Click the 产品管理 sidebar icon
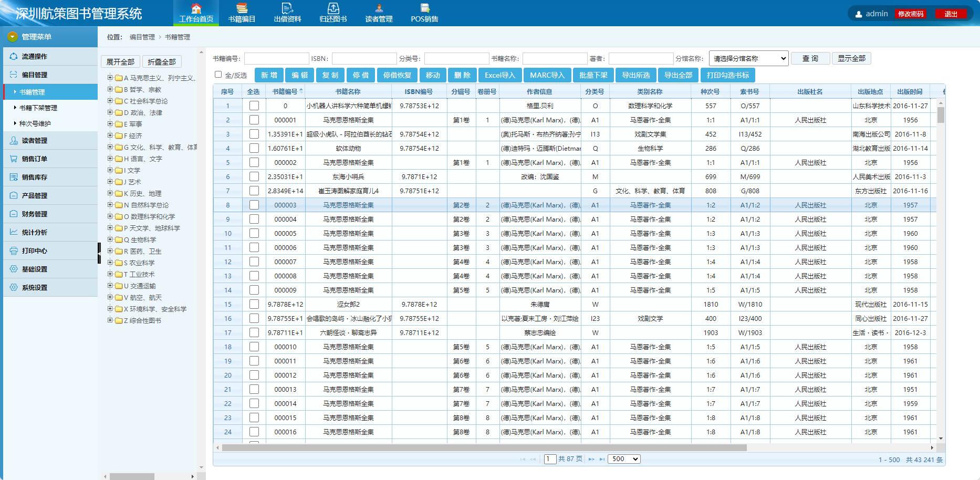Image resolution: width=980 pixels, height=480 pixels. [x=13, y=195]
